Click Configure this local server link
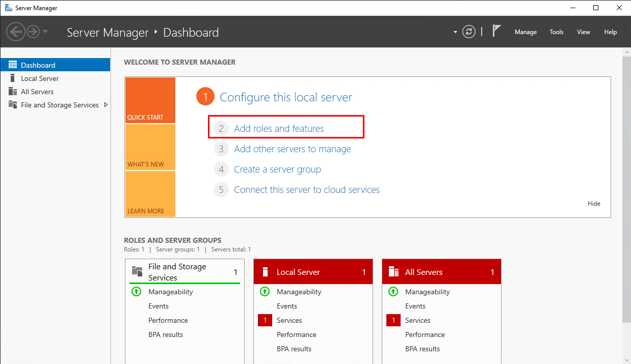631x364 pixels. [x=285, y=97]
